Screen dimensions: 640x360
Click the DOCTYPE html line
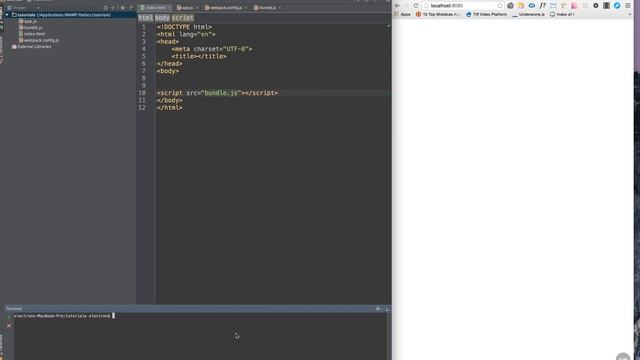[x=184, y=27]
